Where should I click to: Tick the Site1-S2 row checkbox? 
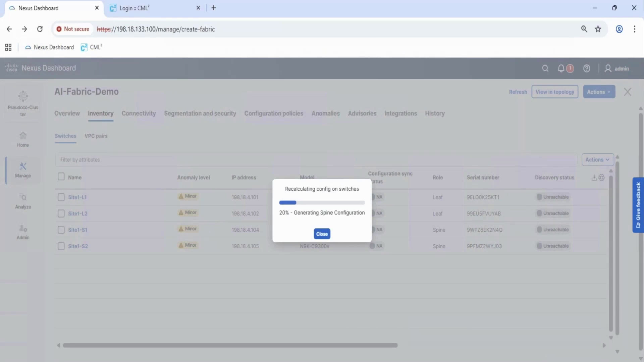[61, 246]
